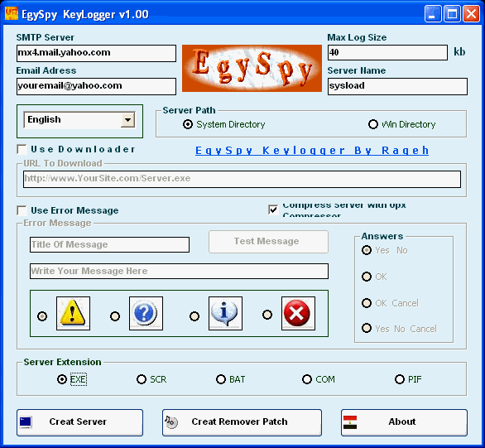This screenshot has height=448, width=485.
Task: Maximize the EgySpy KeyLogger window
Action: click(452, 13)
